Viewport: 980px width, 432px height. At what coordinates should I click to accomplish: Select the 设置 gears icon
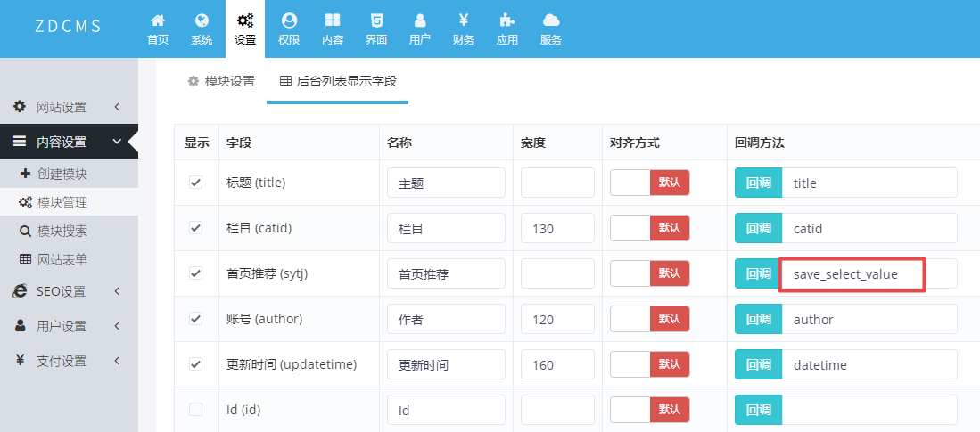245,20
